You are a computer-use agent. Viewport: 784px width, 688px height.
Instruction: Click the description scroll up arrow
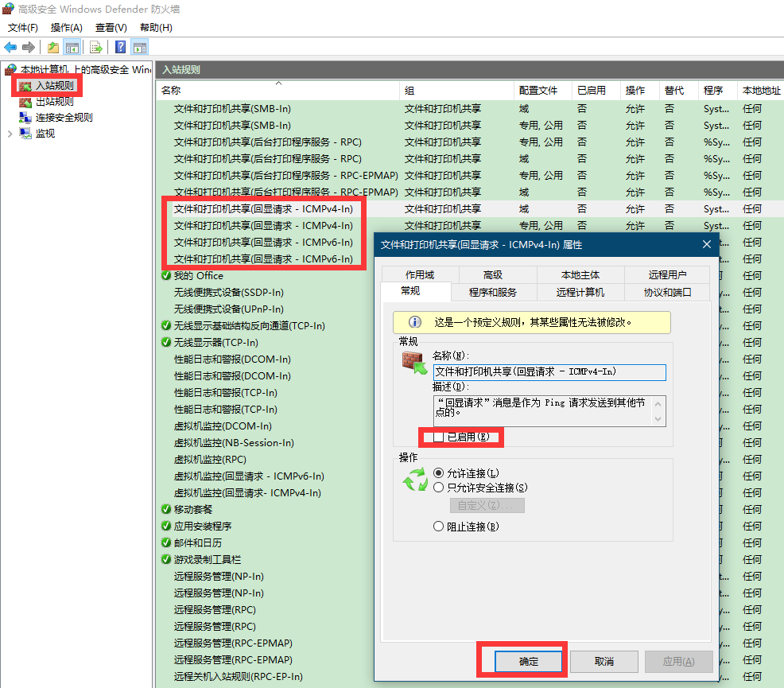[658, 403]
